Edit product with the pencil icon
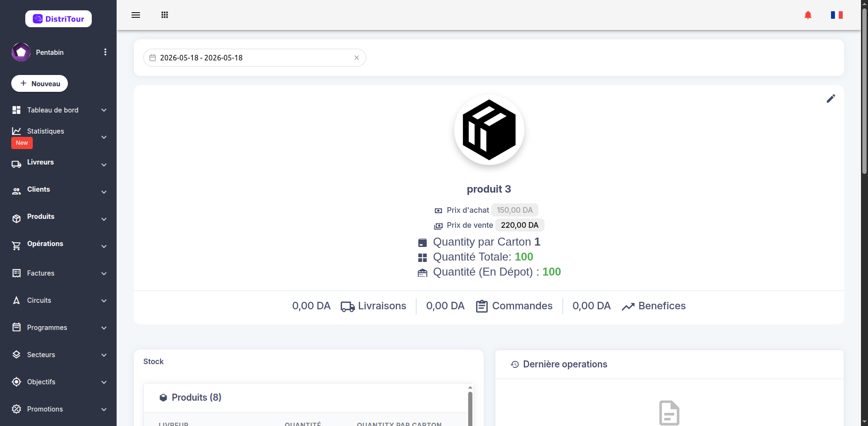 (x=831, y=98)
